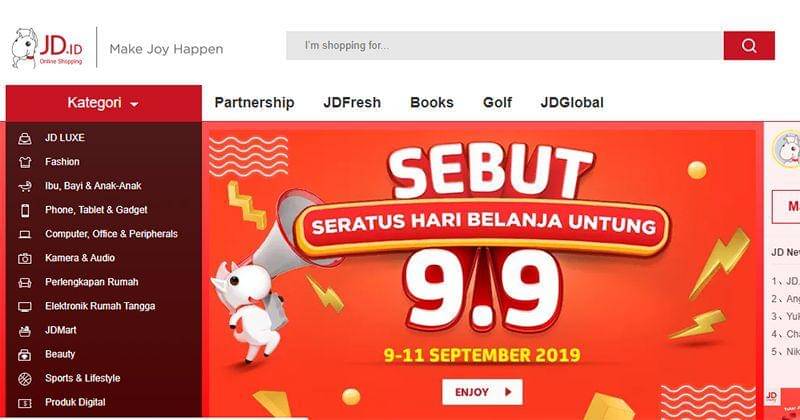800x420 pixels.
Task: Open the Phone, Tablet & Gadget icon
Action: pos(25,210)
